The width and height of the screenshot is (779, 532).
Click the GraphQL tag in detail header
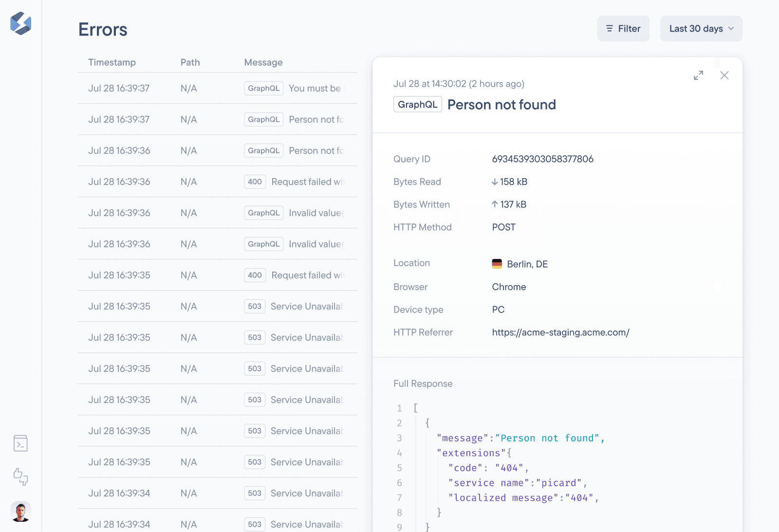[417, 105]
